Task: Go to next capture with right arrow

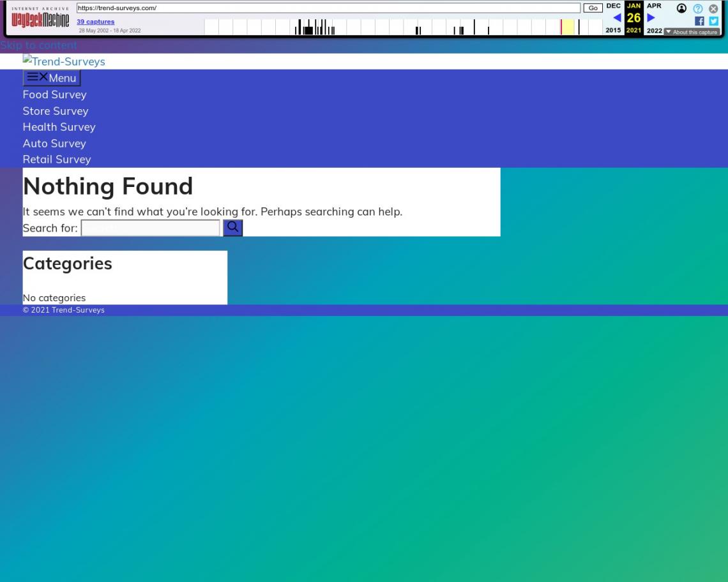Action: (651, 18)
